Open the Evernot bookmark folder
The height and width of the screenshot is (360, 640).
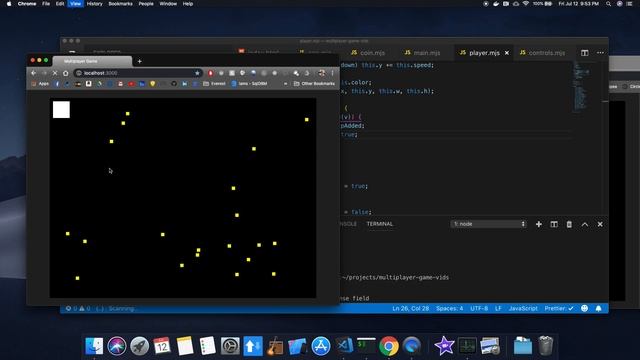point(214,84)
